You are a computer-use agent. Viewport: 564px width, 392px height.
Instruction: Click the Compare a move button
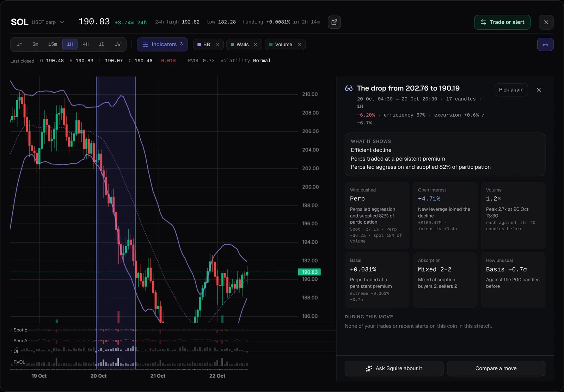(x=496, y=368)
